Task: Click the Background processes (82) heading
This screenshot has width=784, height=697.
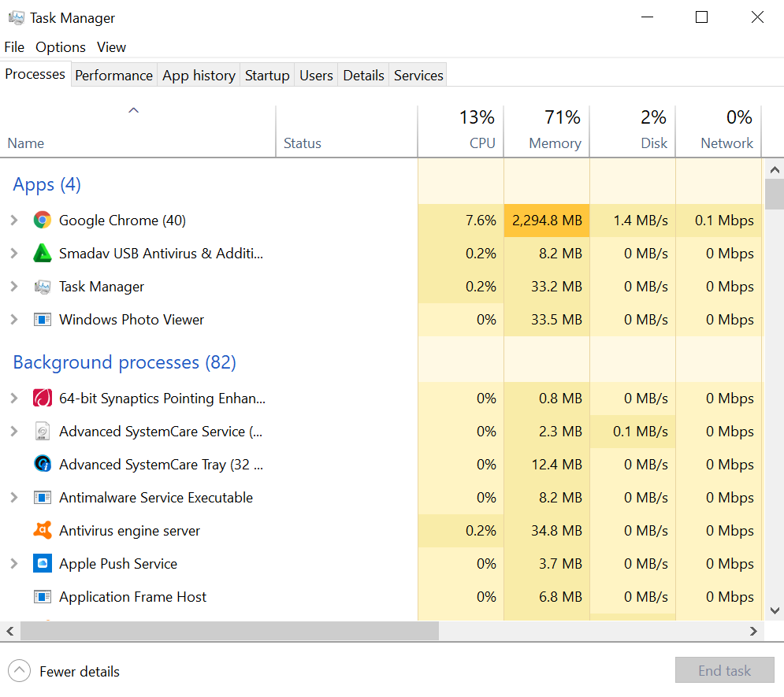Action: pyautogui.click(x=124, y=362)
